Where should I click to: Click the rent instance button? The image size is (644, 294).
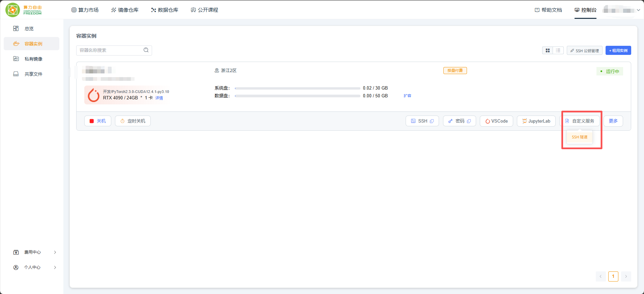pyautogui.click(x=618, y=51)
